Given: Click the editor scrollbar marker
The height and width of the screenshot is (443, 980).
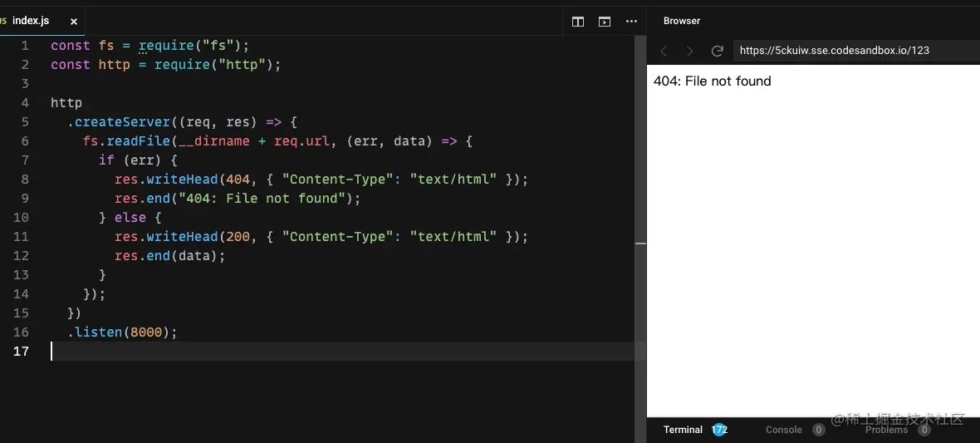Looking at the screenshot, I should [640, 244].
